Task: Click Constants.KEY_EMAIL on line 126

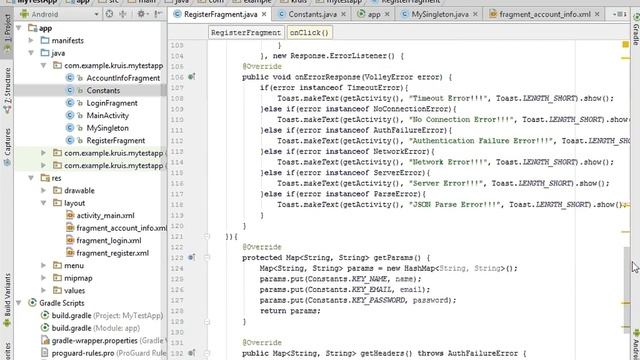Action: 350,289
